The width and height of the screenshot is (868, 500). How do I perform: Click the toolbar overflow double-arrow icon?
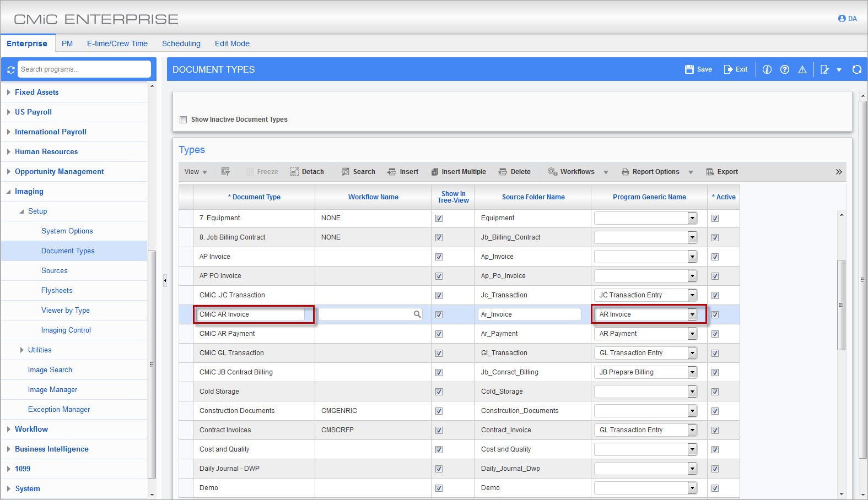coord(839,172)
